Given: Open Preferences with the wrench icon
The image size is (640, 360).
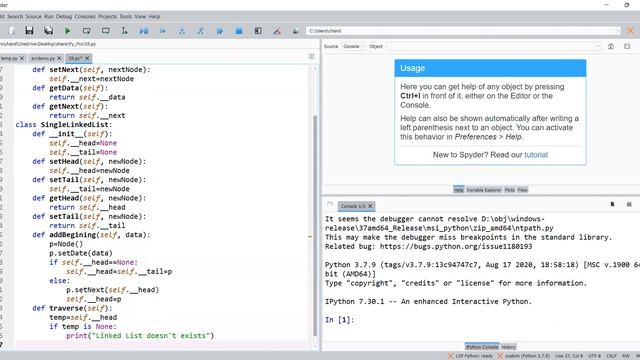Looking at the screenshot, I should (277, 31).
